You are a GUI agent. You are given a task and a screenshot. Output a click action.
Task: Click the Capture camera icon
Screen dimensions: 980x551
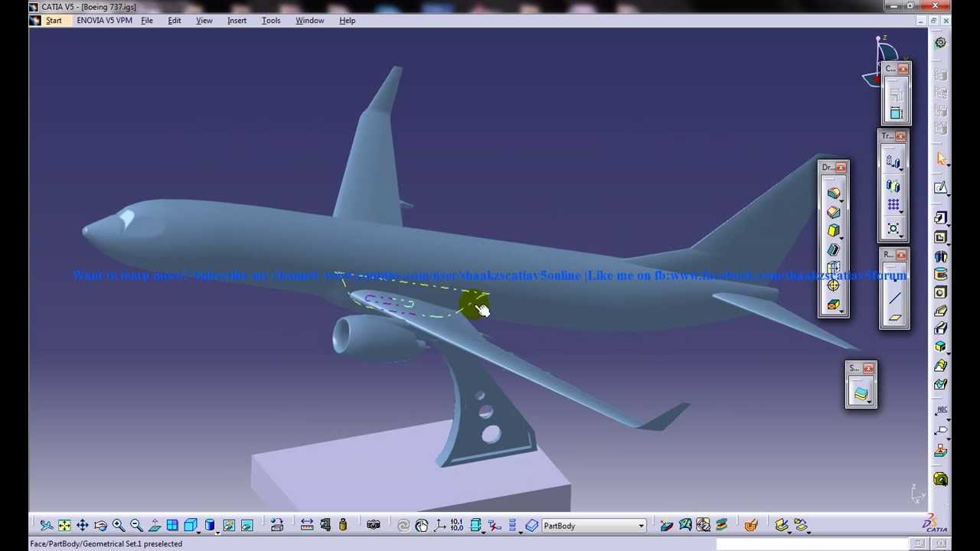pyautogui.click(x=374, y=526)
